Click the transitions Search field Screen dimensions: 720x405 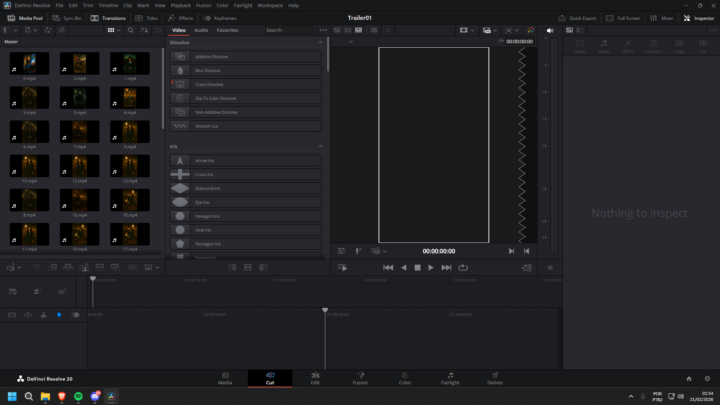coord(287,30)
